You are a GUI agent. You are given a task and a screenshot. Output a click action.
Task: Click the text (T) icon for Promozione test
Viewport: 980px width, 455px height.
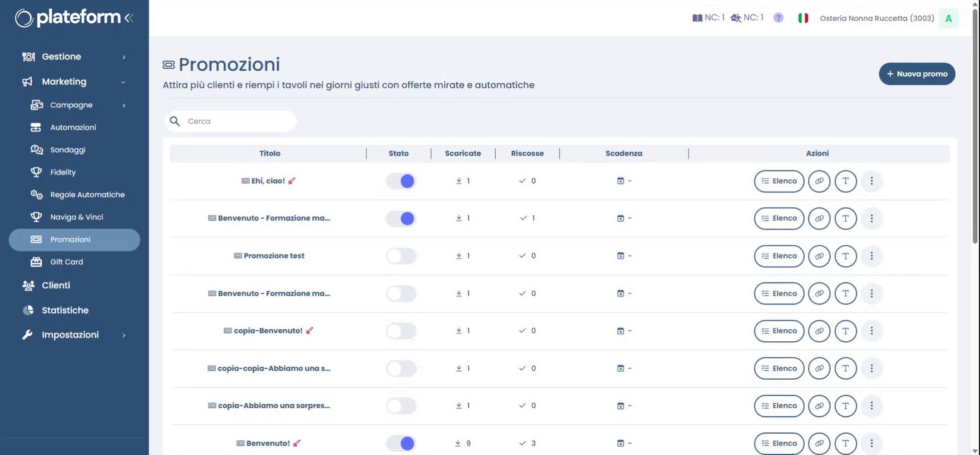point(845,256)
